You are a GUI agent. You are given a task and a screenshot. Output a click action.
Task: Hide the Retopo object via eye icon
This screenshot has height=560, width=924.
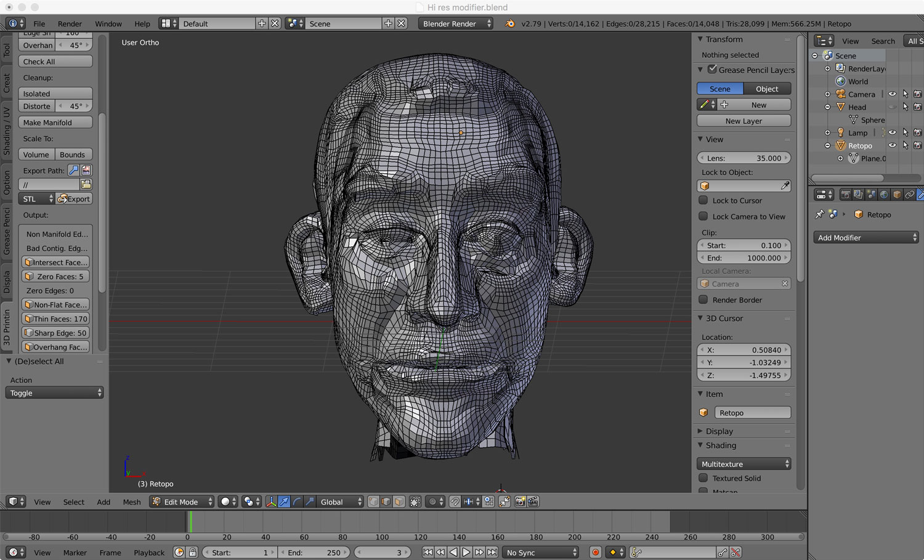892,146
